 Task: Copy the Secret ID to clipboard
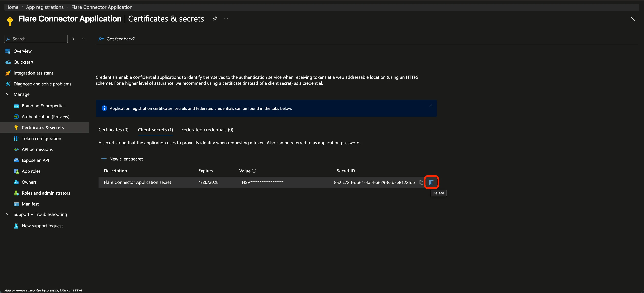[421, 182]
